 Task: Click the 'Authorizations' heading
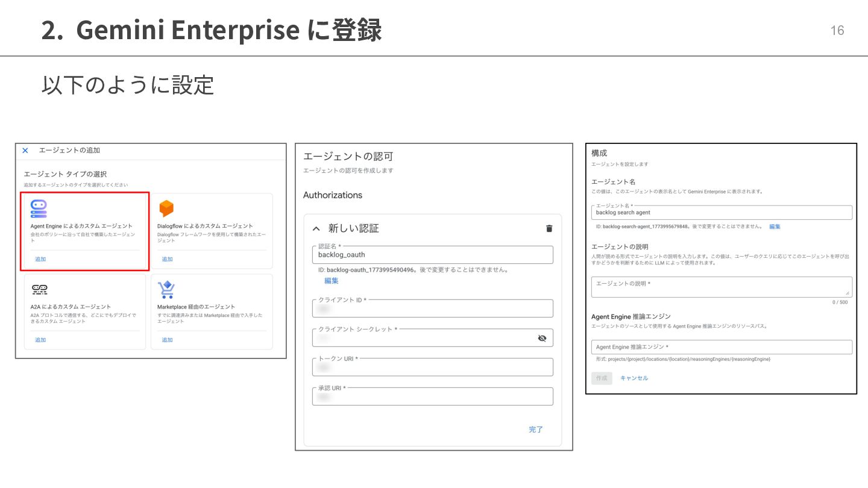coord(333,195)
